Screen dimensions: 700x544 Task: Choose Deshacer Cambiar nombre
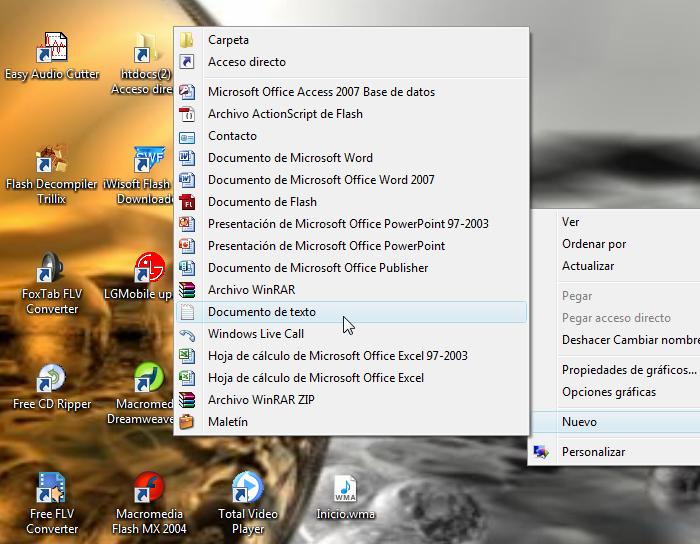tap(615, 340)
